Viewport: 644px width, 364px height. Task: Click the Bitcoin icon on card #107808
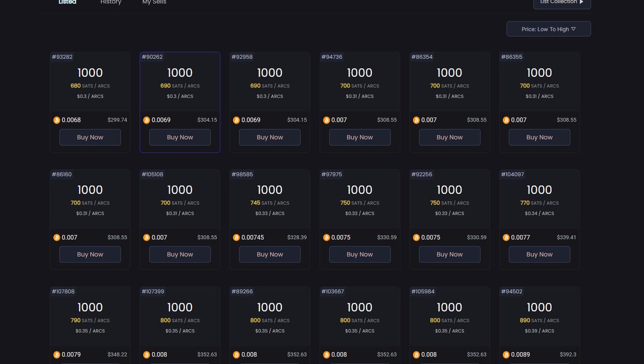click(x=56, y=355)
